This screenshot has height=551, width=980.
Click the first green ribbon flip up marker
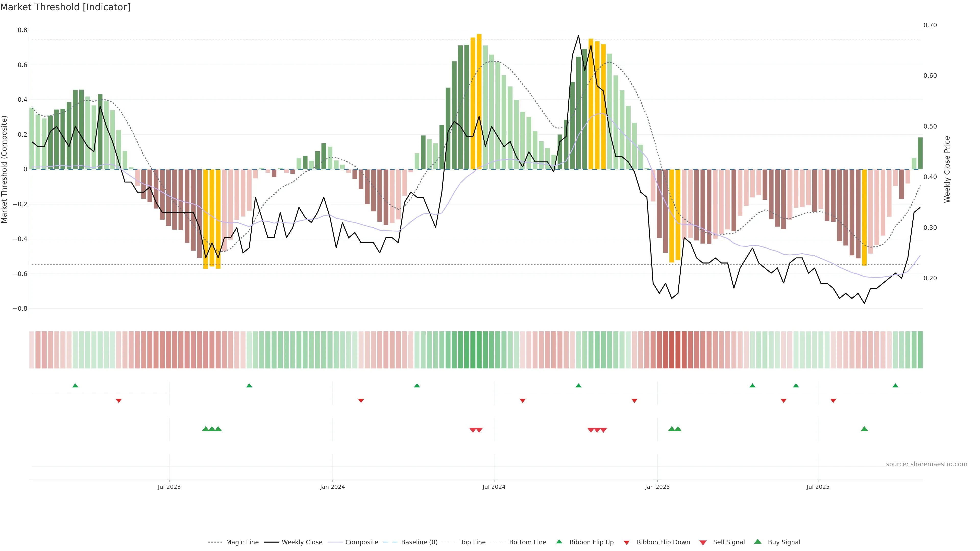pos(75,386)
